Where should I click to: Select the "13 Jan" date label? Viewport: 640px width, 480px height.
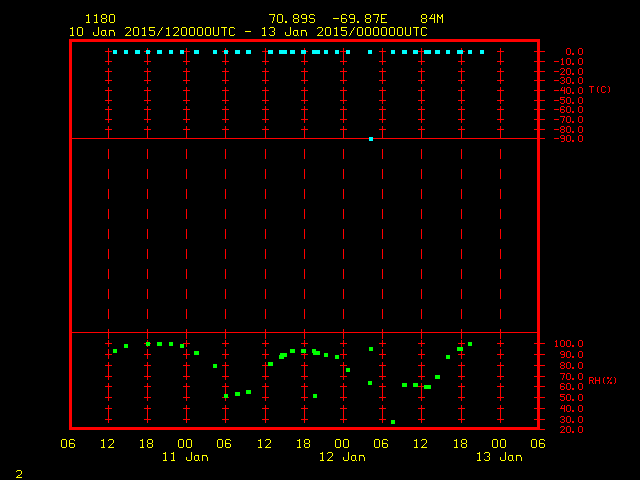(x=500, y=457)
